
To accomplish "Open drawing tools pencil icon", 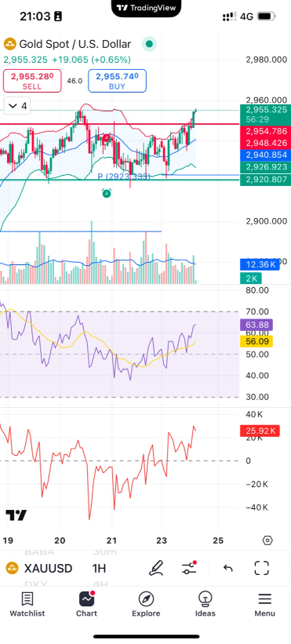I will point(156,568).
